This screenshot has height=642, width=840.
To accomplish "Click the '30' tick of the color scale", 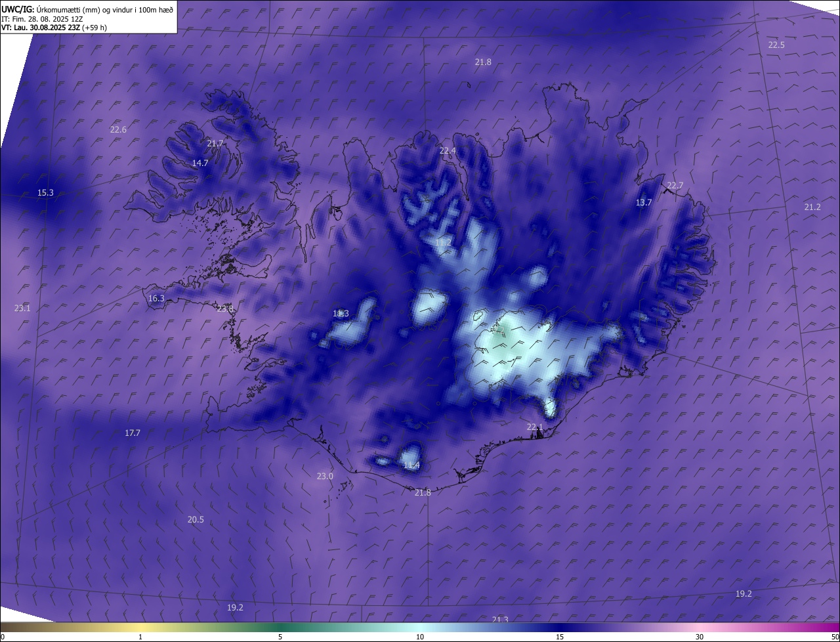I will tap(700, 637).
